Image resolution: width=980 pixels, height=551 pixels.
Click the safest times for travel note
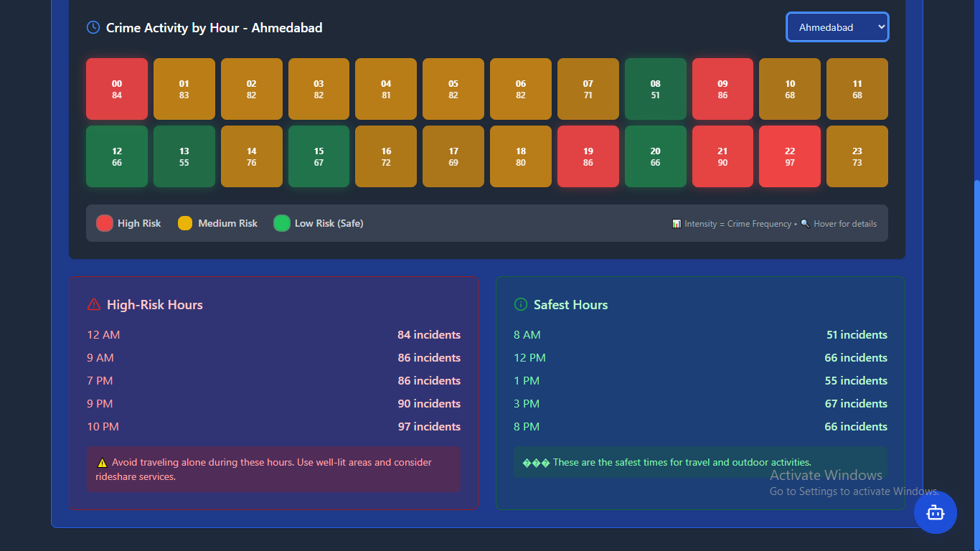(700, 463)
